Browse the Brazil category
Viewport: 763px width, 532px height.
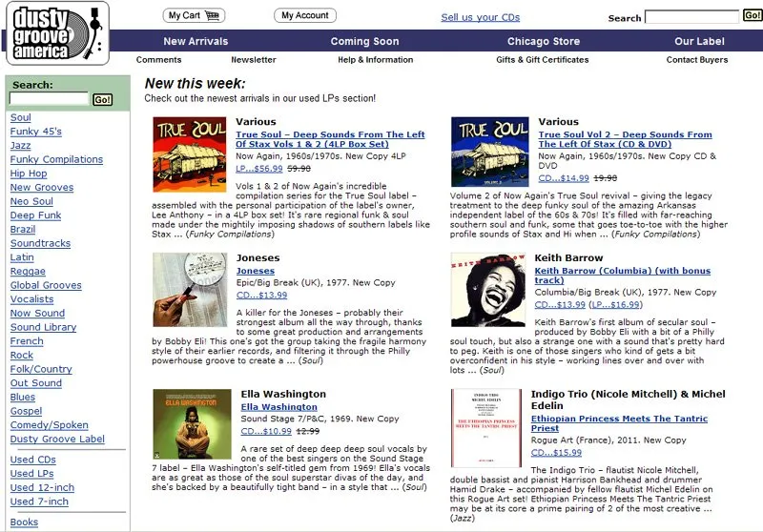[x=23, y=230]
